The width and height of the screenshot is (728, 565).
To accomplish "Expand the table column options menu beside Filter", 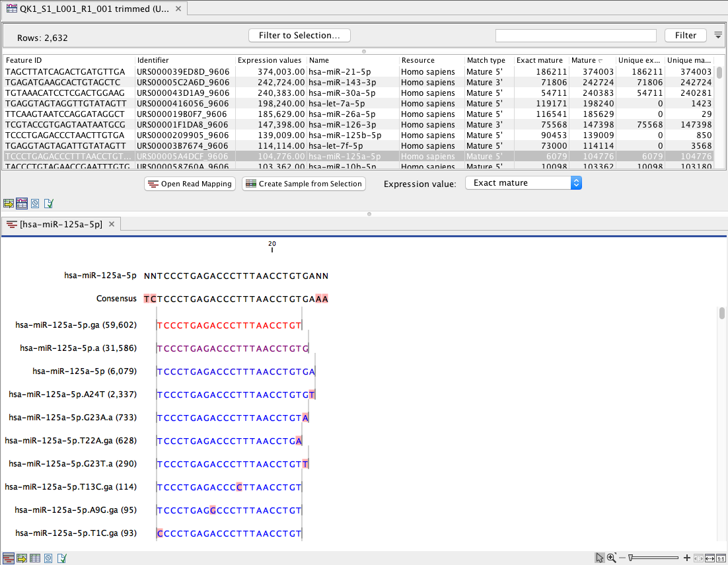I will (x=718, y=35).
